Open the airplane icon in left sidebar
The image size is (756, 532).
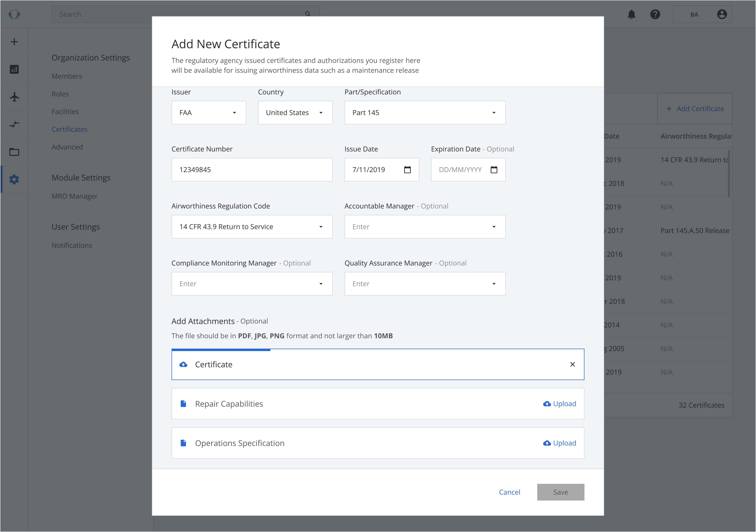[14, 97]
